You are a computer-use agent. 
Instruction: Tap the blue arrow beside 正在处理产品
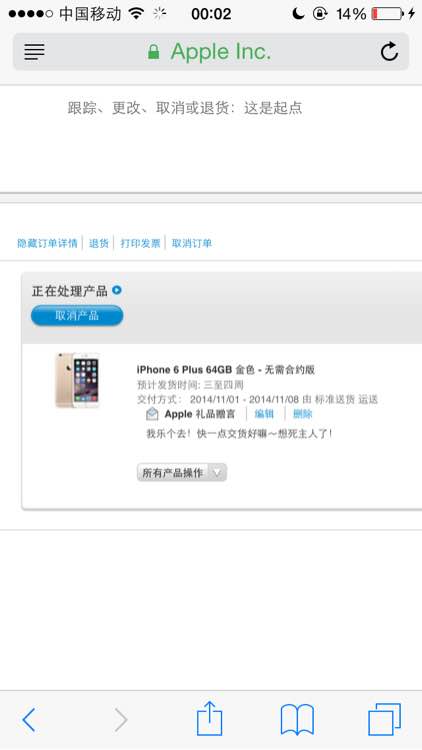(117, 290)
